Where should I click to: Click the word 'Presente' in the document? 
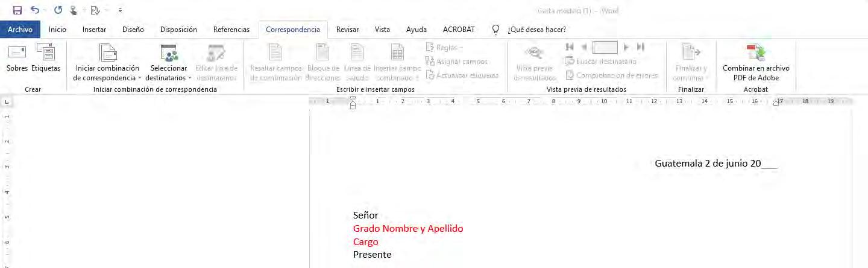[x=373, y=255]
